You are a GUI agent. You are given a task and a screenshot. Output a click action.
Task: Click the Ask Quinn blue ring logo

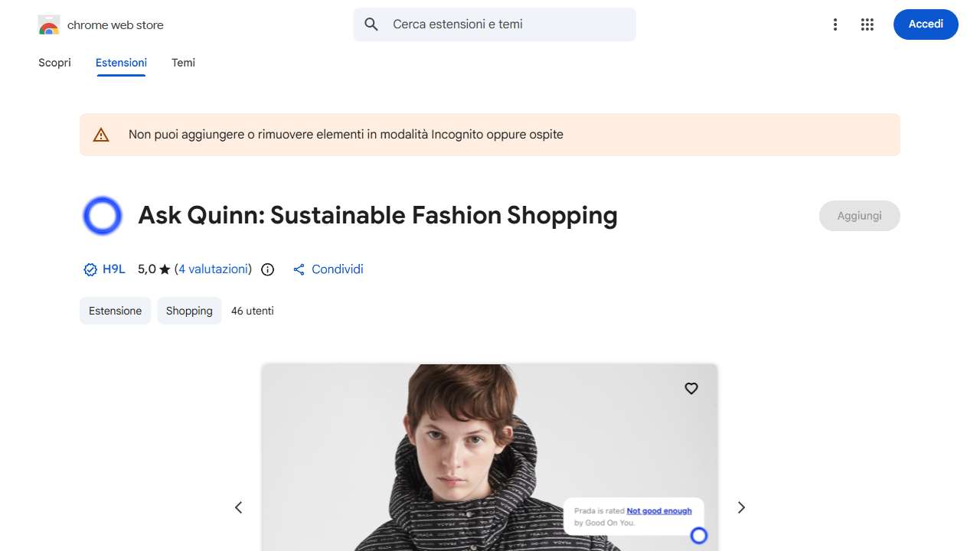pos(103,216)
